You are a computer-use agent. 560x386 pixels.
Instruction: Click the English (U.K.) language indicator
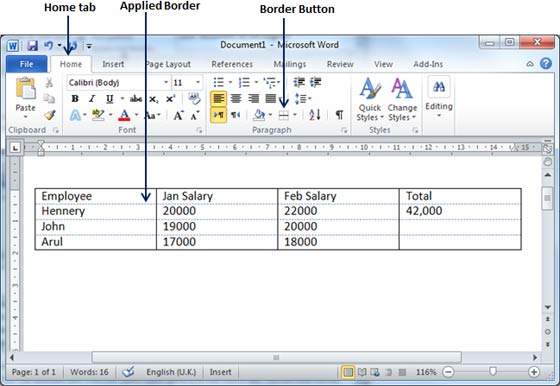click(171, 372)
